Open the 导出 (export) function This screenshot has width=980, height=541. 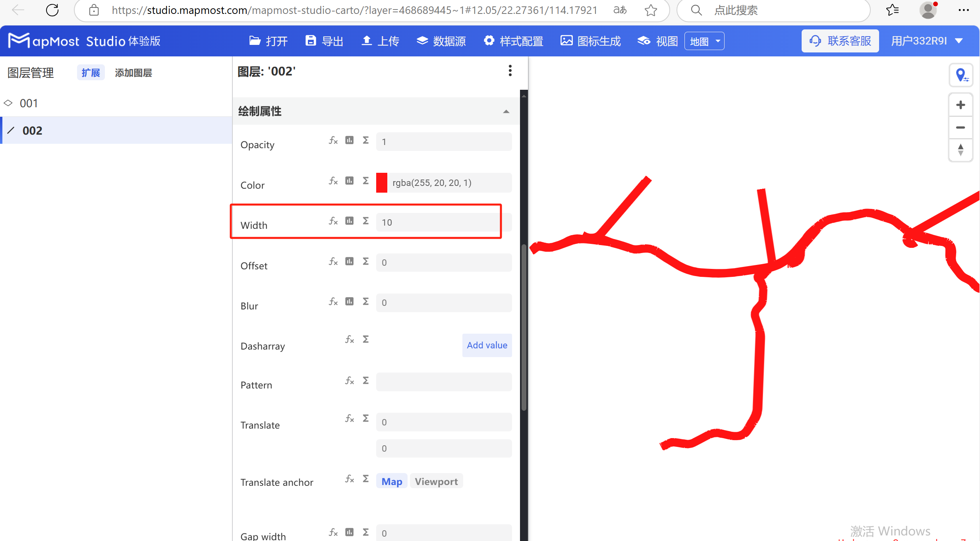pos(324,41)
